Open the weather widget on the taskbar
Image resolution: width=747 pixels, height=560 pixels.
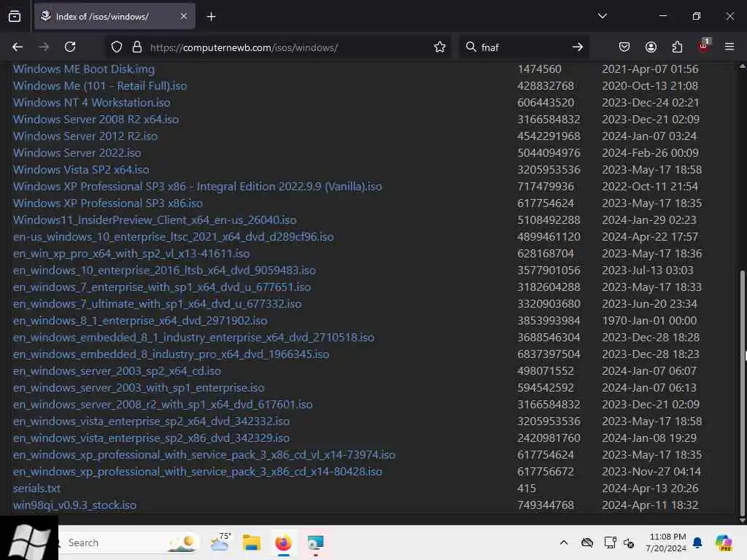[x=220, y=542]
